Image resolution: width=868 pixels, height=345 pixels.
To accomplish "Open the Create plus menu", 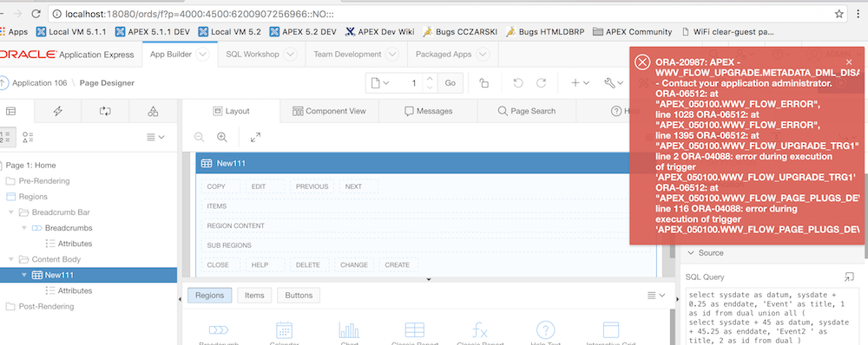I will tap(580, 83).
